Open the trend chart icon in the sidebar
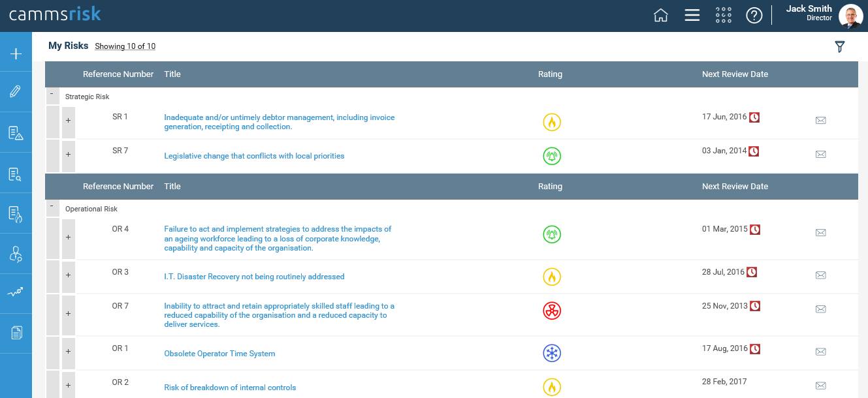Image resolution: width=868 pixels, height=398 pixels. click(x=16, y=293)
